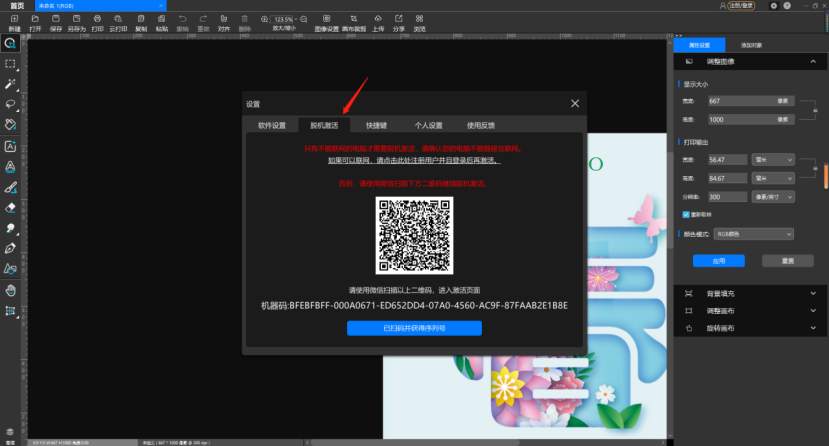The width and height of the screenshot is (829, 446).
Task: Toggle display size aspect ratio lock
Action: coord(815,110)
